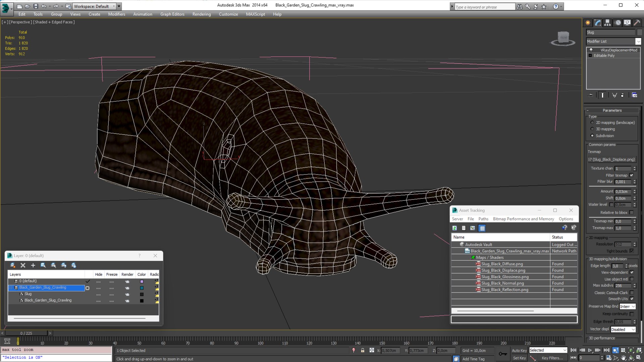Screen dimensions: 644x362
Task: Open the Hierarchy command panel tab
Action: pos(607,23)
